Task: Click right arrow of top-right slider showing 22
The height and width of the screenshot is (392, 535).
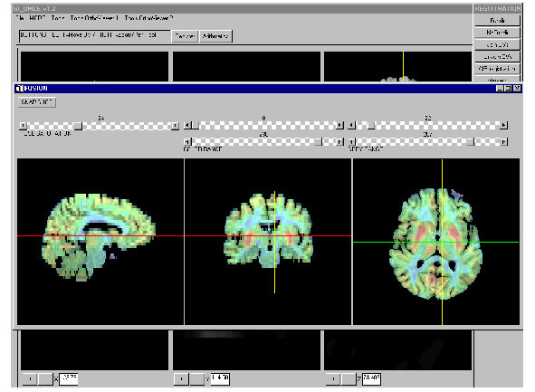Action: (504, 126)
